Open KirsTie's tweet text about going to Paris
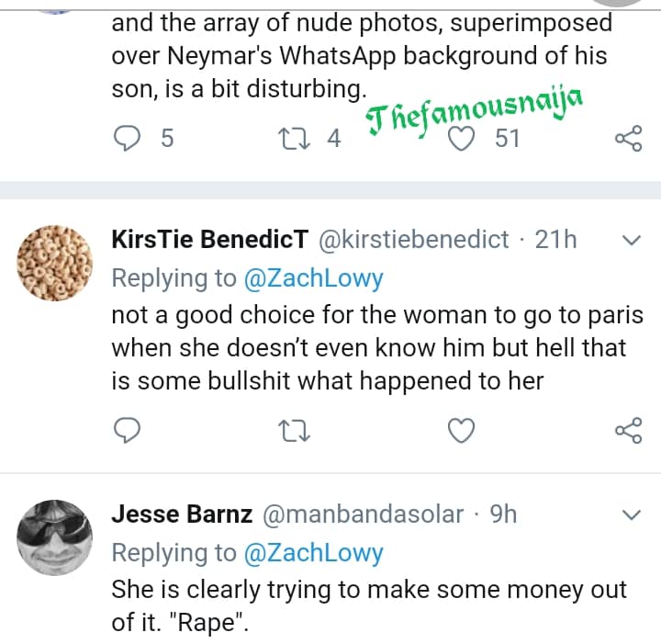The image size is (661, 644). click(x=376, y=347)
